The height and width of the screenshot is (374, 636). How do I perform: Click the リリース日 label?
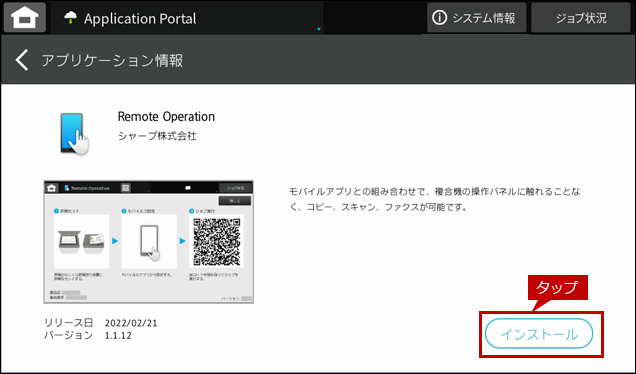(x=68, y=323)
